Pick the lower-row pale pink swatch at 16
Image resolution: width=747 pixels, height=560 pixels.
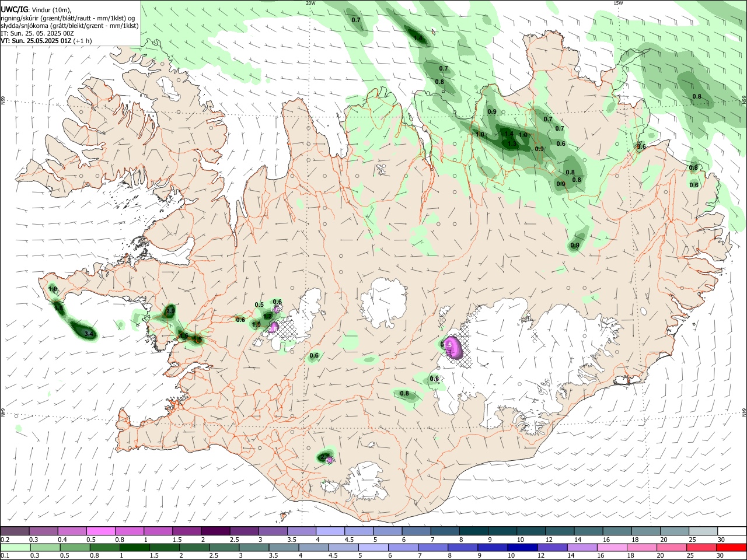coord(611,547)
